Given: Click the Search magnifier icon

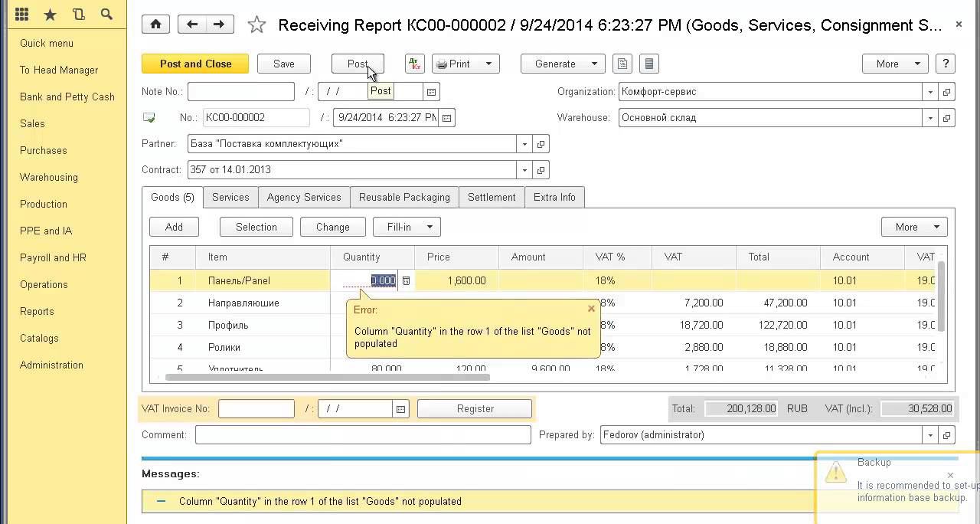Looking at the screenshot, I should pyautogui.click(x=106, y=15).
